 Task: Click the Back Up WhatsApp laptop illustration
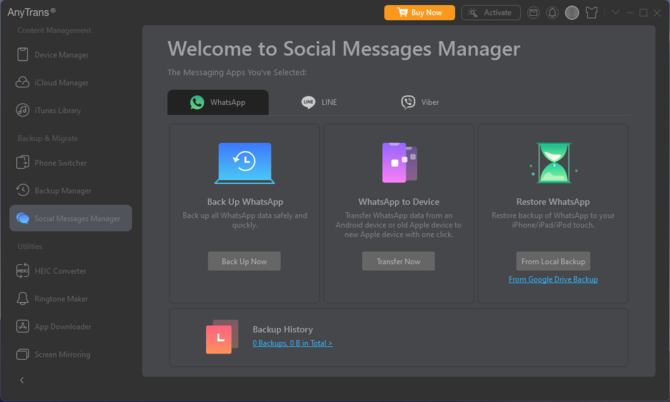[245, 163]
